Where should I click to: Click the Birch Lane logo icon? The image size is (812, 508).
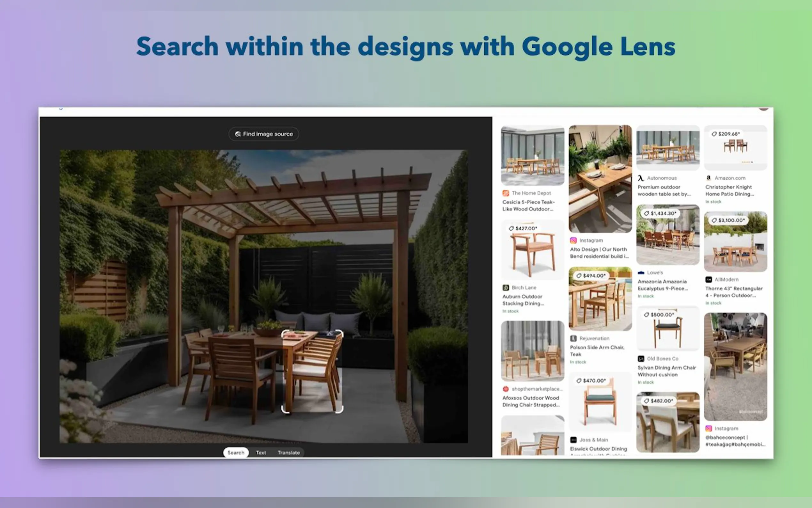505,288
